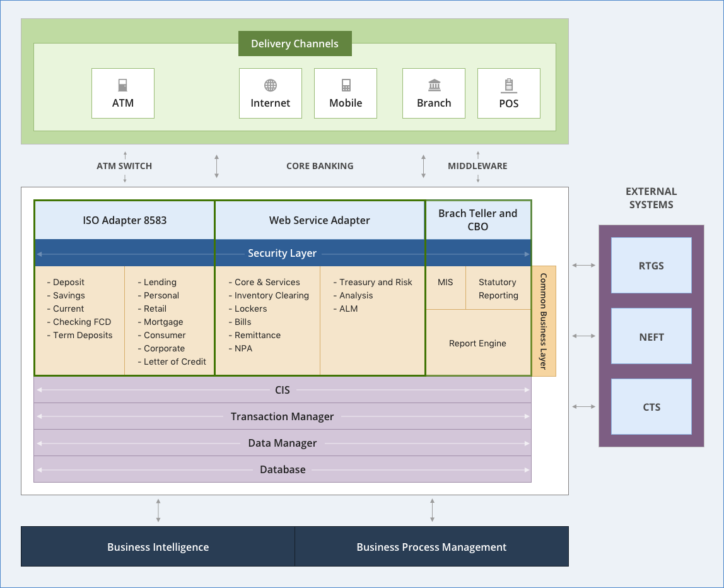724x588 pixels.
Task: Click the Transaction Manager row
Action: (282, 416)
